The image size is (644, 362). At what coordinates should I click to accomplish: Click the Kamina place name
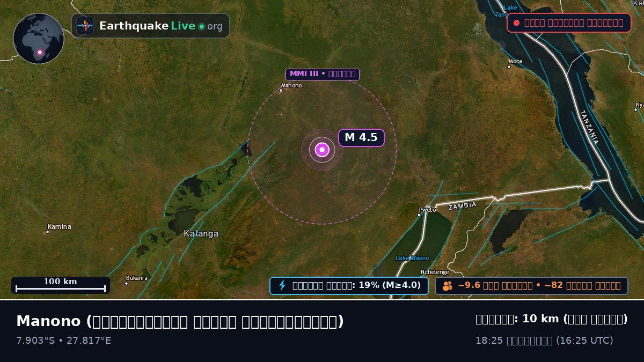click(x=59, y=227)
